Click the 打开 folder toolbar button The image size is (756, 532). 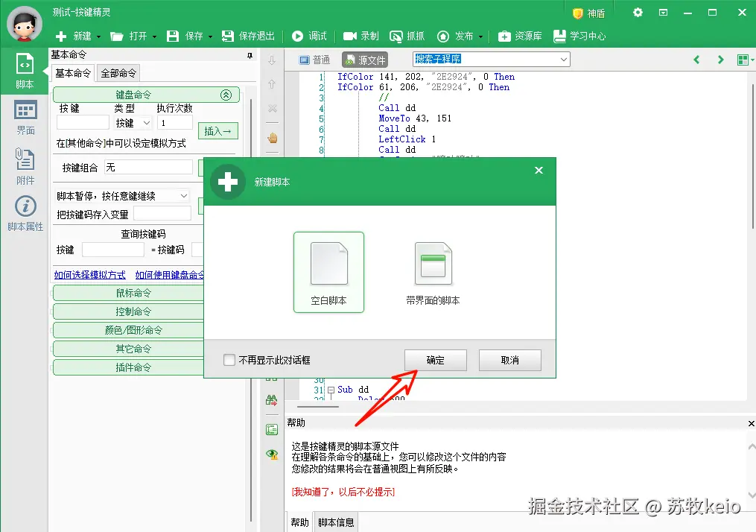(x=128, y=37)
